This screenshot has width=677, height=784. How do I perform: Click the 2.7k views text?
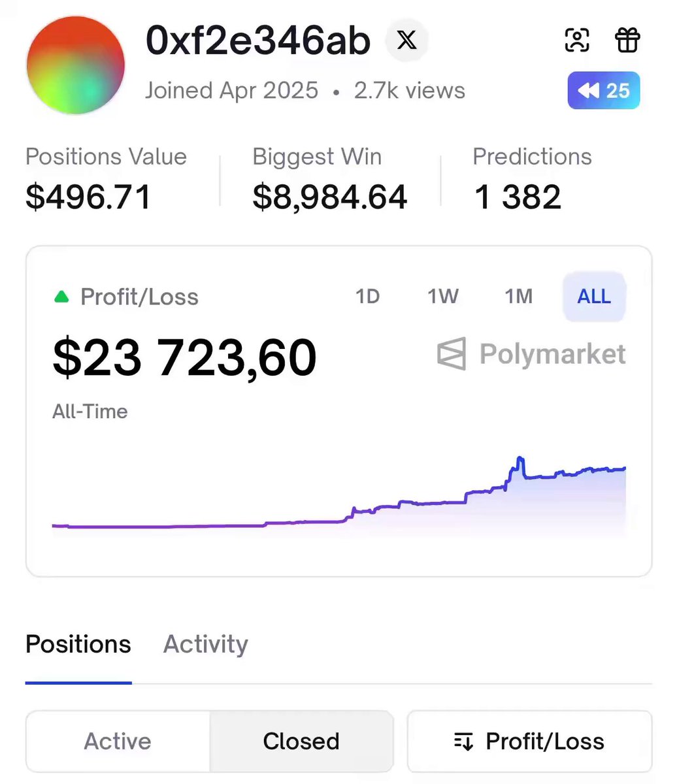410,90
